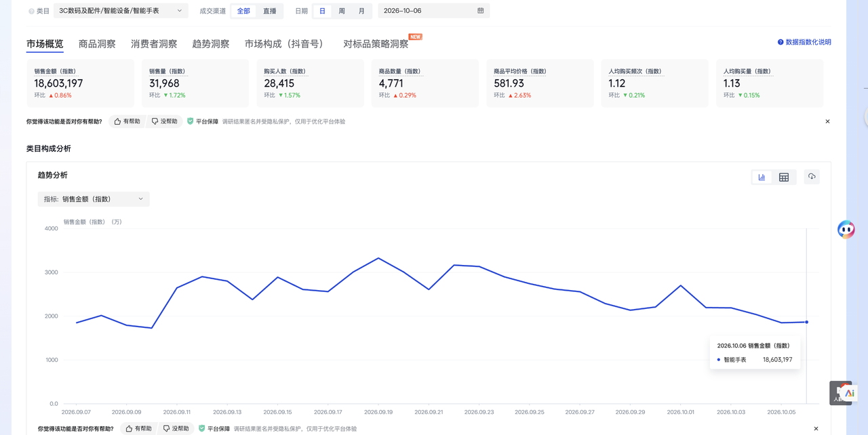Screen dimensions: 868x435
Task: Switch date granularity to 周
Action: coord(342,11)
